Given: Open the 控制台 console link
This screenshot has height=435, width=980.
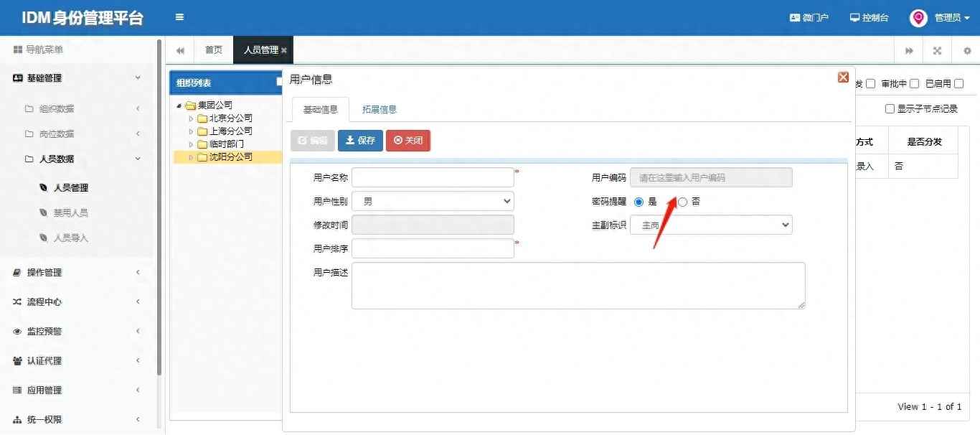Looking at the screenshot, I should tap(870, 17).
